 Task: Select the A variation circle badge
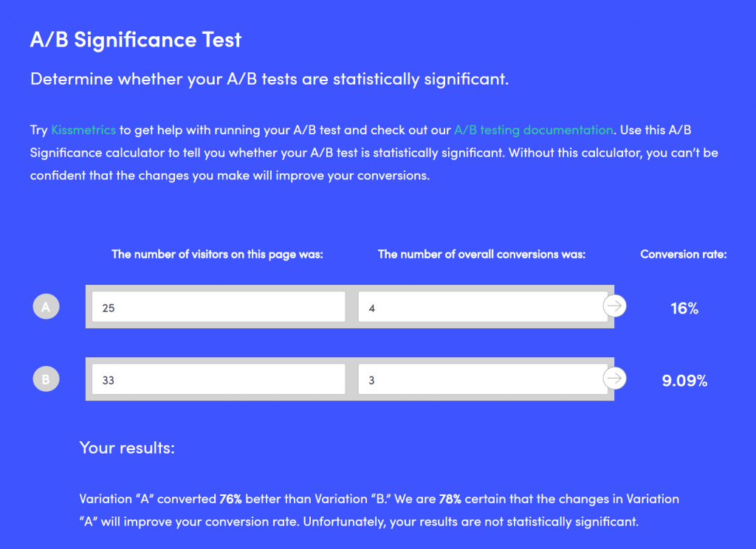46,306
